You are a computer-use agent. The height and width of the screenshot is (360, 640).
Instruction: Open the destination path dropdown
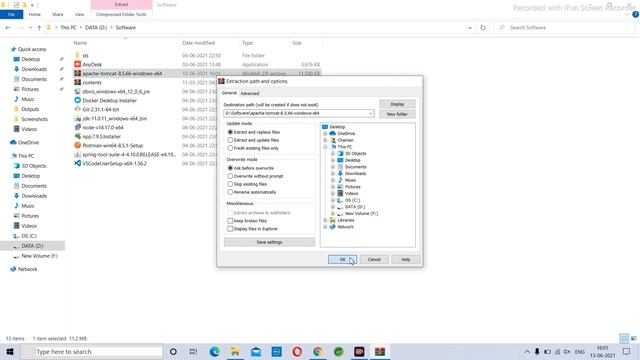[x=371, y=113]
